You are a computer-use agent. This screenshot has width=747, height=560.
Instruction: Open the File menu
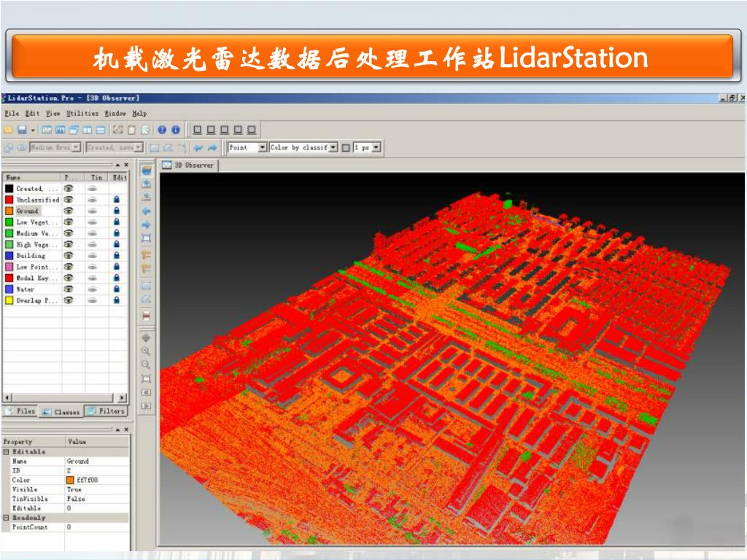pyautogui.click(x=12, y=113)
